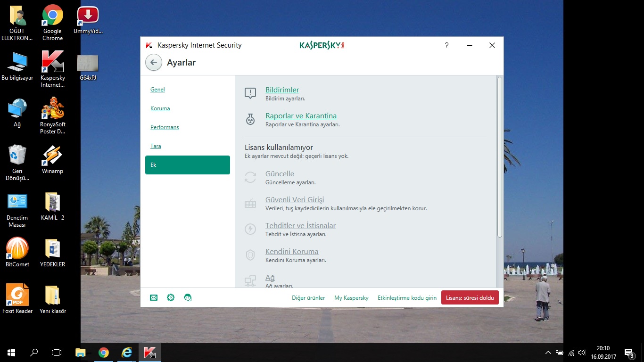Open the Güvenli Veri Girişi link
Viewport: 644px width, 362px height.
[x=295, y=200]
